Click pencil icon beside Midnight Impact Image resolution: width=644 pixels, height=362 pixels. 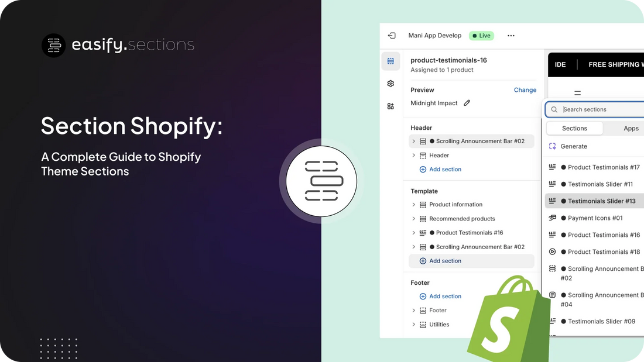[x=467, y=103]
